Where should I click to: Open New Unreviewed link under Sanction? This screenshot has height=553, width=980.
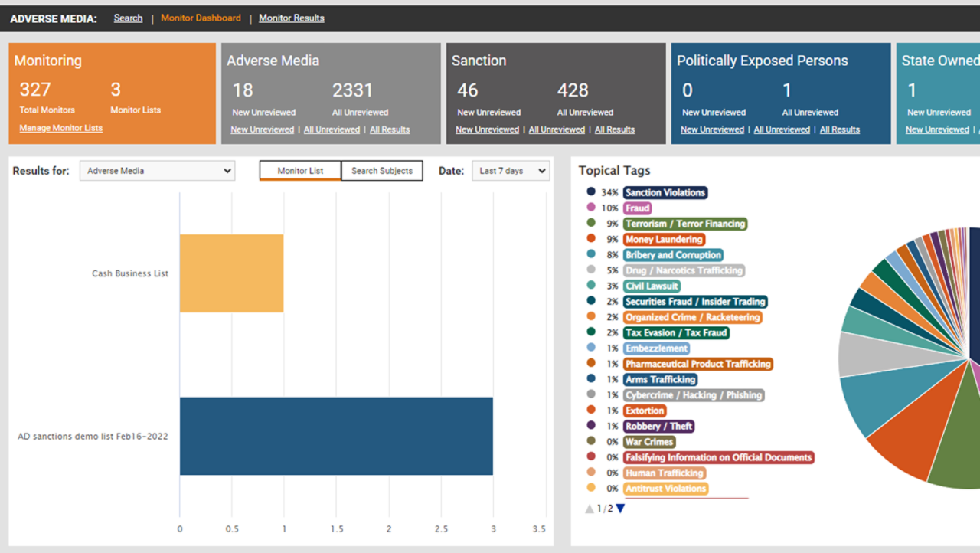(x=487, y=129)
